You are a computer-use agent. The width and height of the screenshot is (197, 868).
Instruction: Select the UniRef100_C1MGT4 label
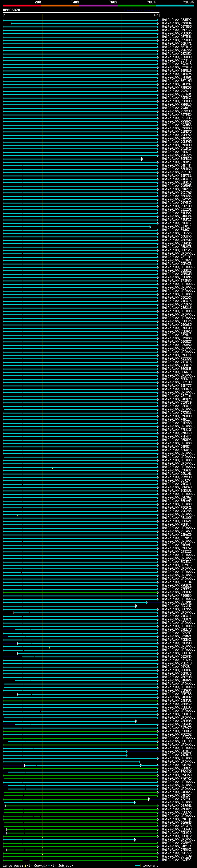pos(177,152)
